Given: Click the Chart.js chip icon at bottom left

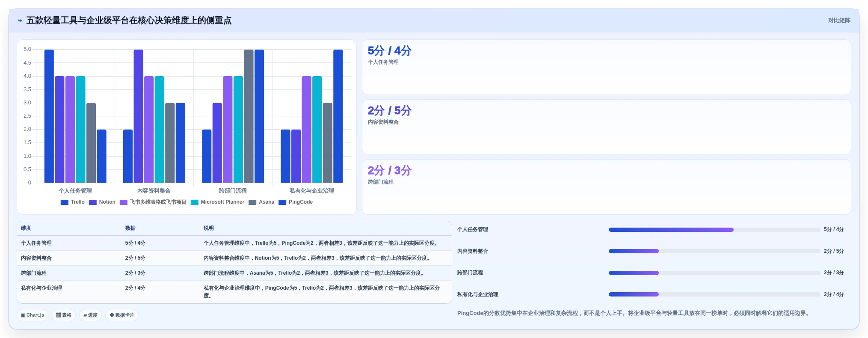Looking at the screenshot, I should pos(23,315).
